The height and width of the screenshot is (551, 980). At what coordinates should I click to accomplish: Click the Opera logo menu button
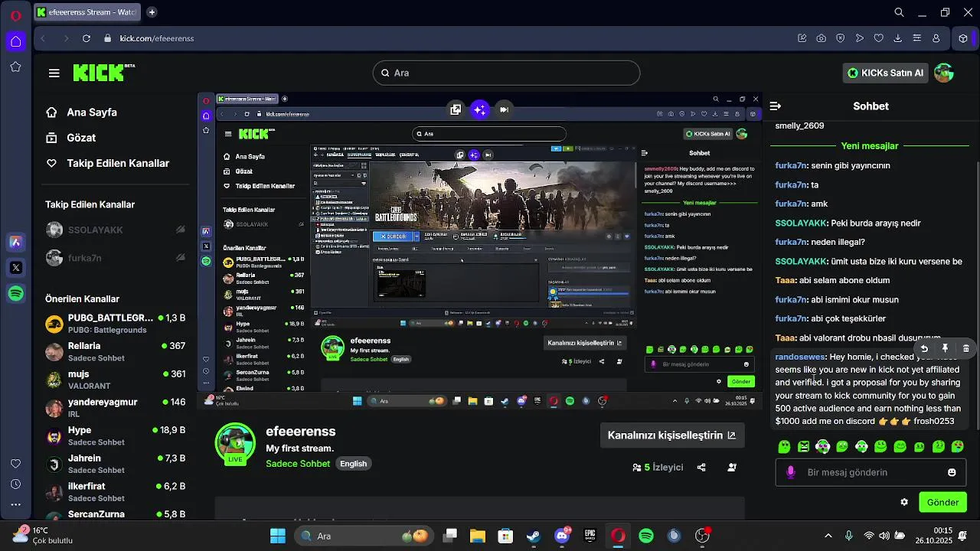point(15,15)
